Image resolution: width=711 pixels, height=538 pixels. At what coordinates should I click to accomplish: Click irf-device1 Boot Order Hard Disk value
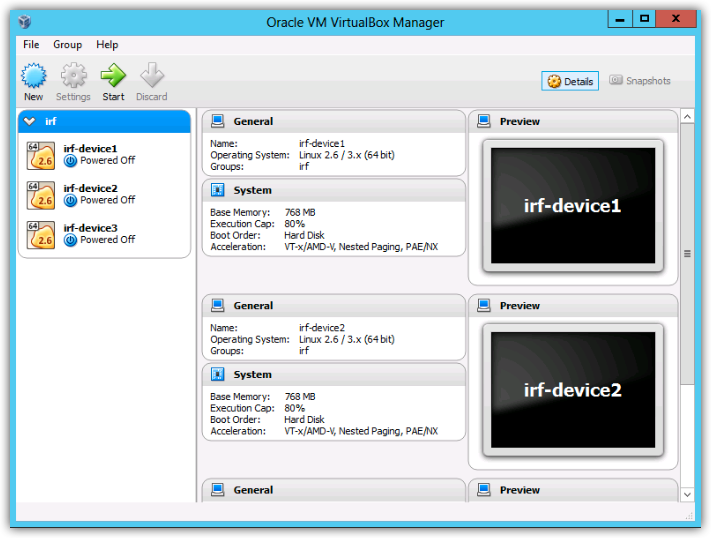(304, 235)
